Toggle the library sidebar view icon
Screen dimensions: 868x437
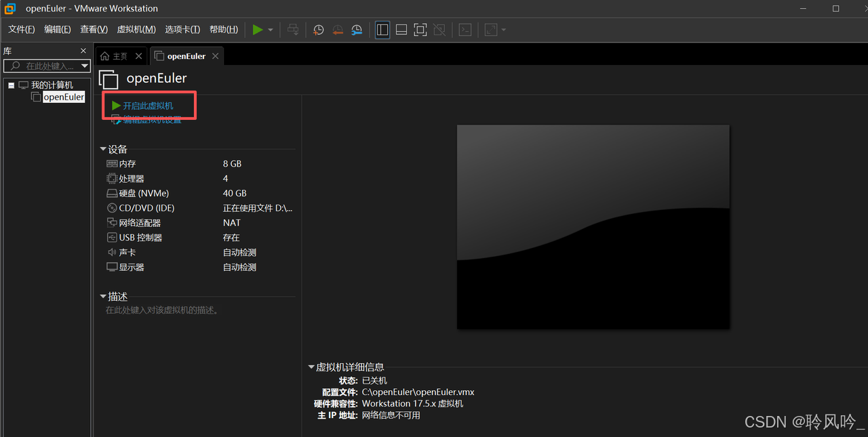(x=382, y=30)
